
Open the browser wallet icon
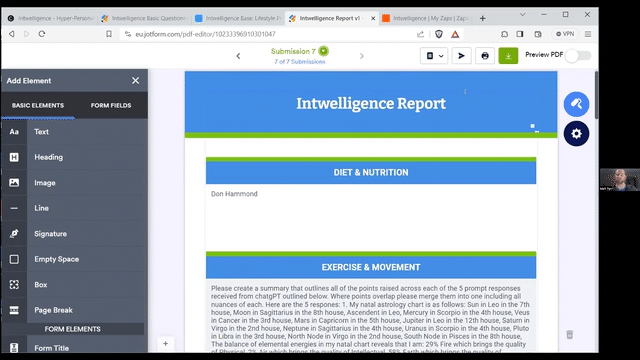click(538, 34)
